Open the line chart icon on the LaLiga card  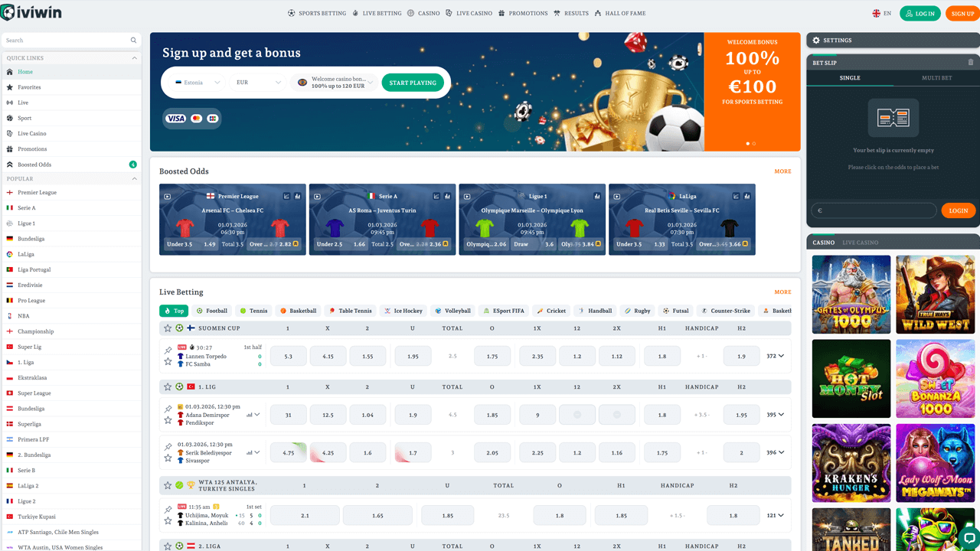click(737, 197)
